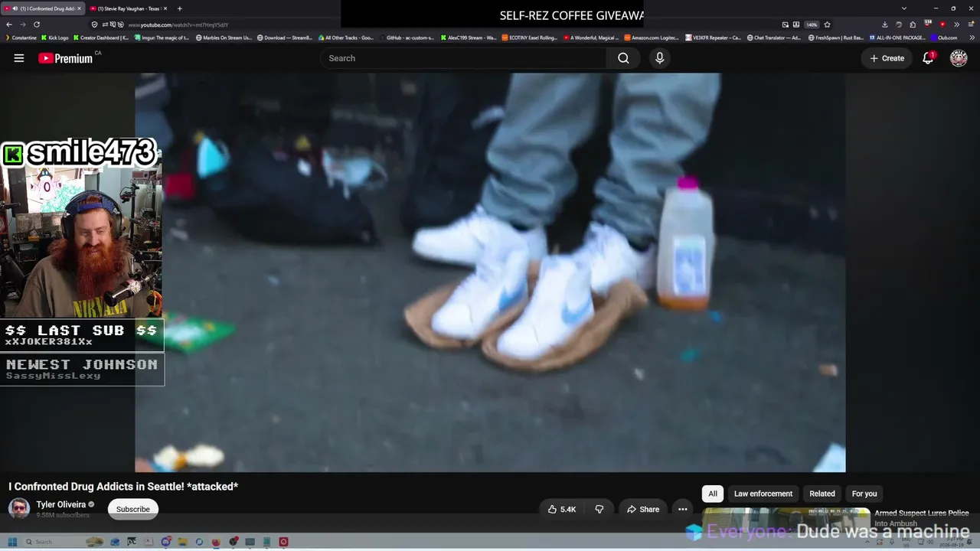Image resolution: width=980 pixels, height=551 pixels.
Task: Open the ECOTINY Easel Rolling bookmark
Action: (529, 37)
